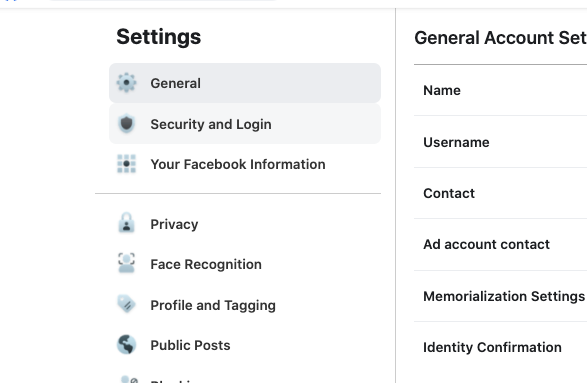587x383 pixels.
Task: Go to Privacy settings
Action: coord(245,224)
